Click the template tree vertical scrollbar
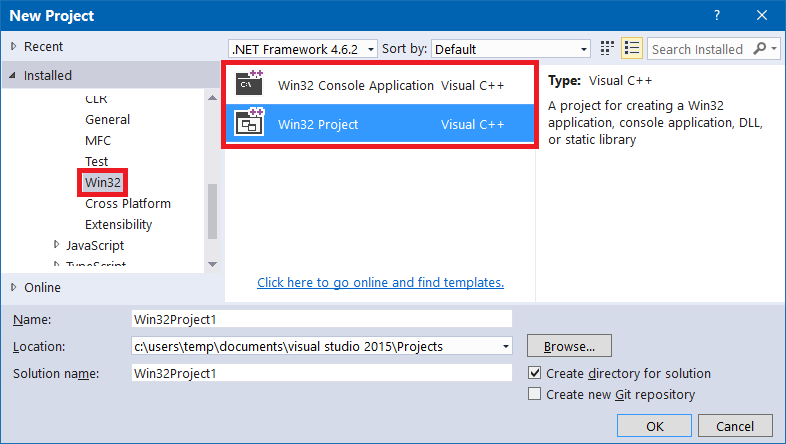 point(211,210)
